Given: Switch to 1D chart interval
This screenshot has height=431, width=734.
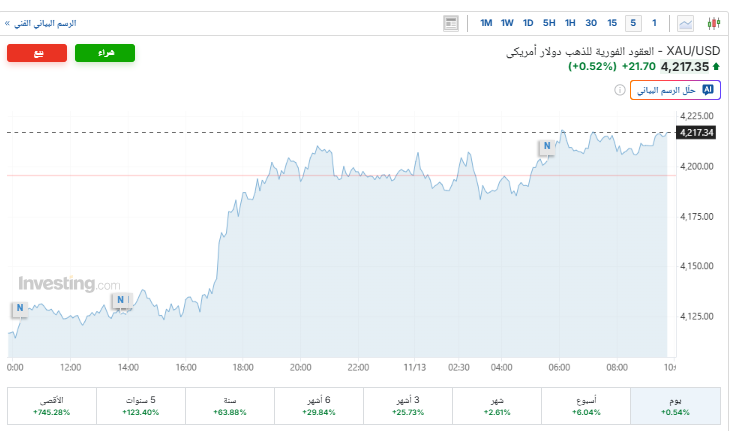Looking at the screenshot, I should 528,23.
